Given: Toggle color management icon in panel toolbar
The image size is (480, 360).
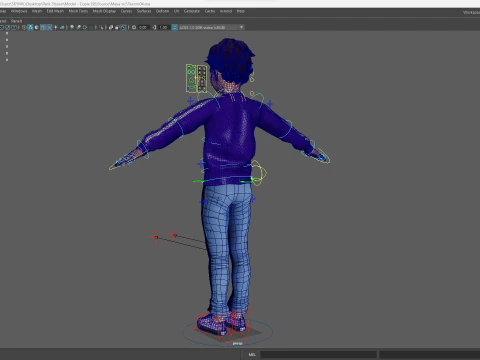Looking at the screenshot, I should (174, 27).
